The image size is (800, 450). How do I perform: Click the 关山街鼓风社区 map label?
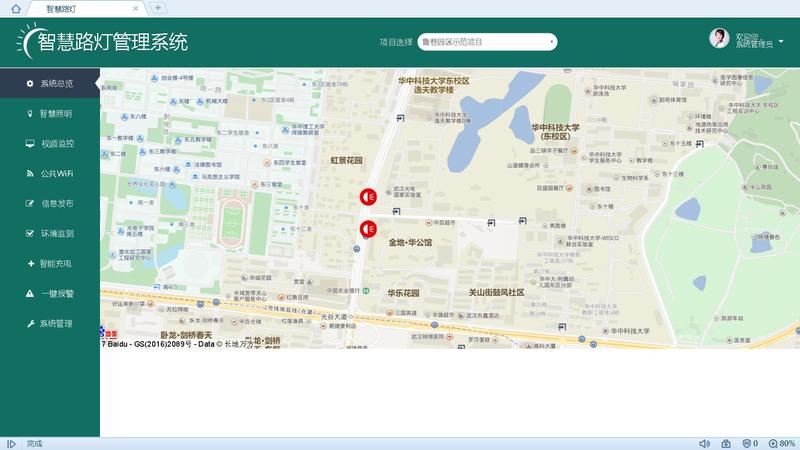[496, 292]
